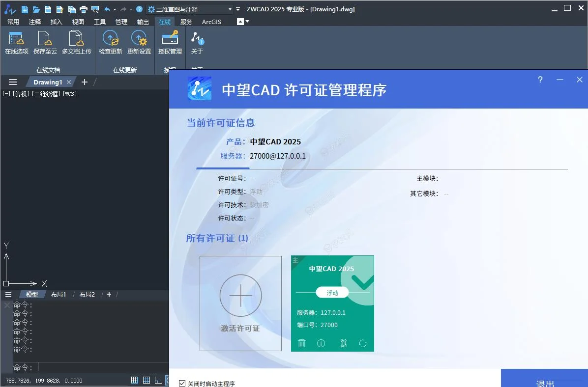This screenshot has height=387, width=588.
Task: Click the 退出 exit button
Action: tap(544, 383)
